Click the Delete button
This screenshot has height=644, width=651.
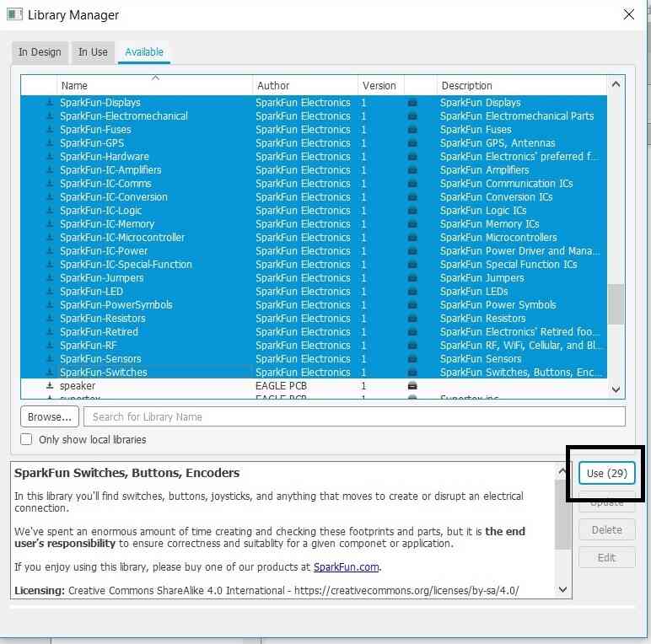pos(606,530)
